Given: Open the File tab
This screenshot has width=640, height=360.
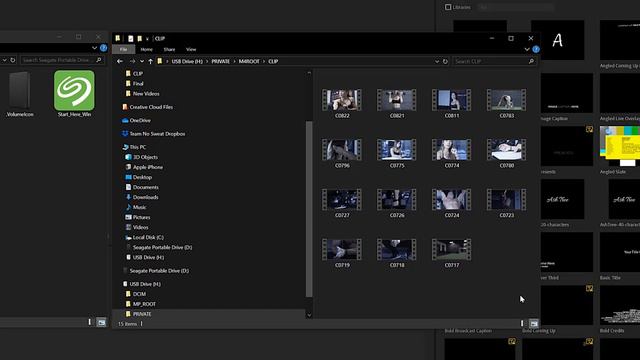Looking at the screenshot, I should pyautogui.click(x=124, y=49).
